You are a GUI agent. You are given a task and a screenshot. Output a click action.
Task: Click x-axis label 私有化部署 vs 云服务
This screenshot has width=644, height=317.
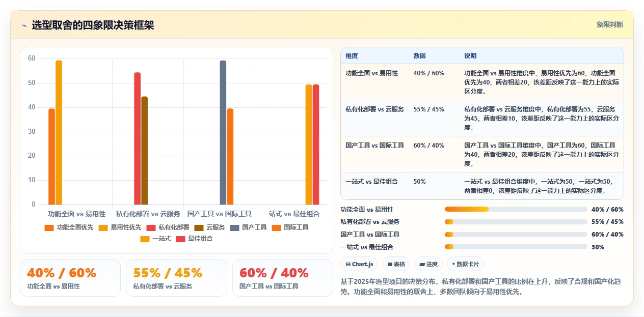[x=148, y=214]
